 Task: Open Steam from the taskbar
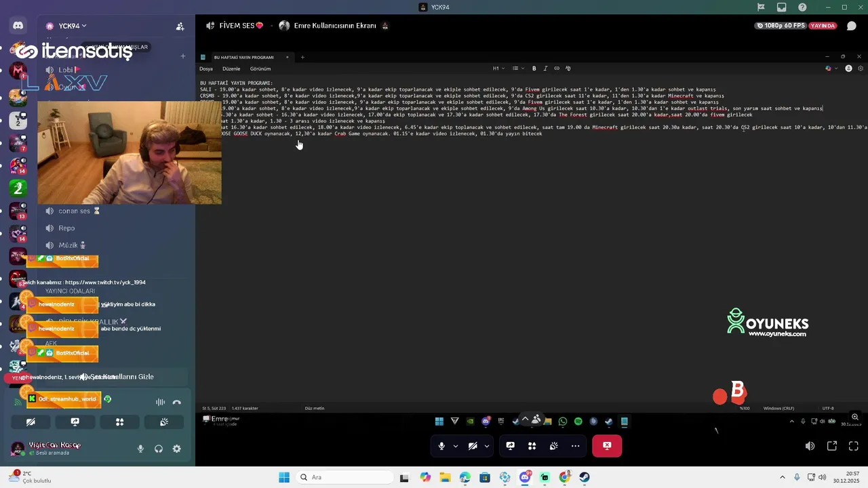coord(585,477)
